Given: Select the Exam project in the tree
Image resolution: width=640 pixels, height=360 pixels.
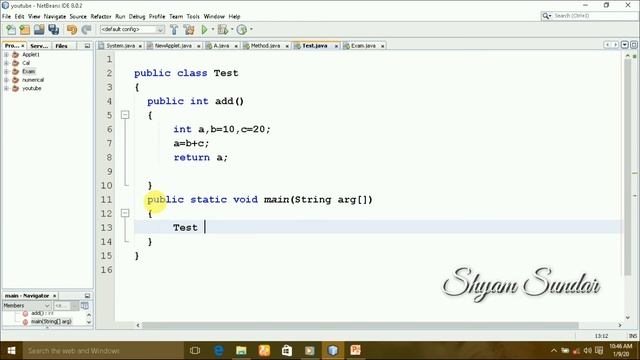Looking at the screenshot, I should 29,71.
